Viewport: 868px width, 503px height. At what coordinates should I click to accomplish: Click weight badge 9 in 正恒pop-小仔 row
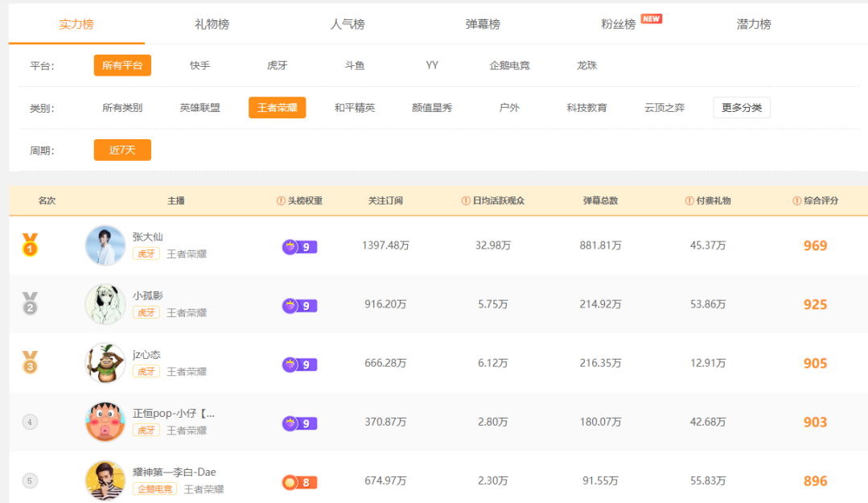click(299, 424)
